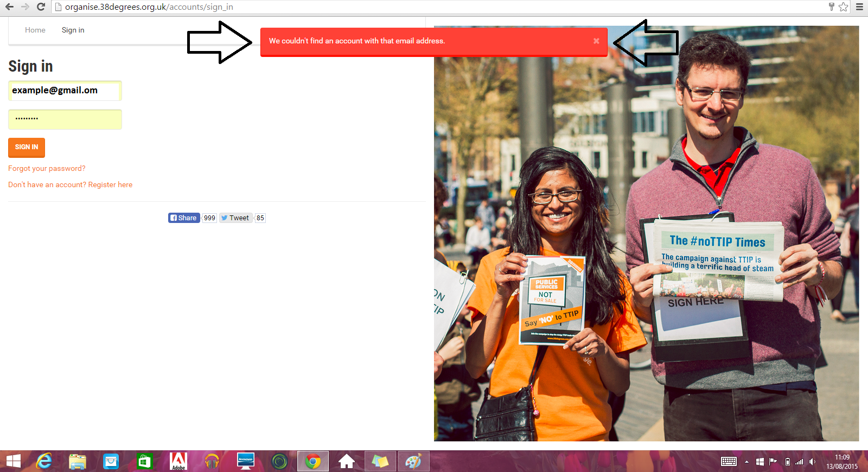Open Internet Explorer from the taskbar
The width and height of the screenshot is (868, 472).
(x=44, y=461)
